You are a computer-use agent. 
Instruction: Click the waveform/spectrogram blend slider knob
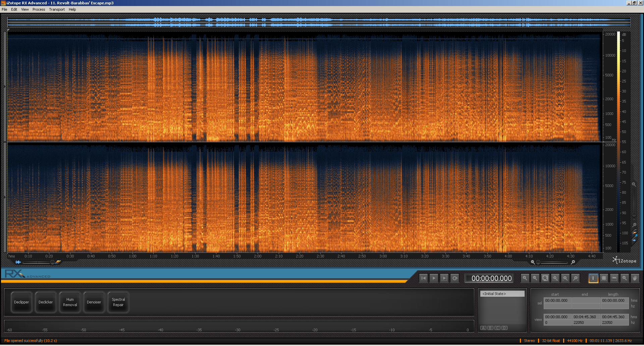tap(52, 262)
